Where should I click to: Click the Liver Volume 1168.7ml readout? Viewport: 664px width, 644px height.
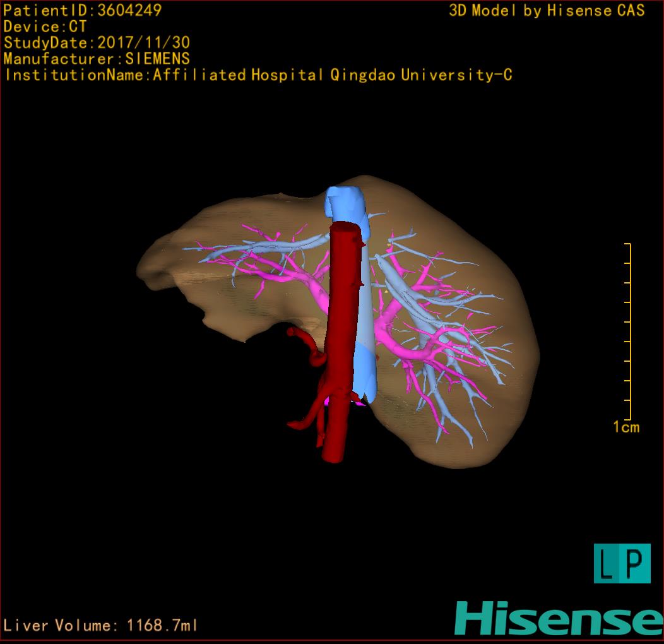click(101, 626)
